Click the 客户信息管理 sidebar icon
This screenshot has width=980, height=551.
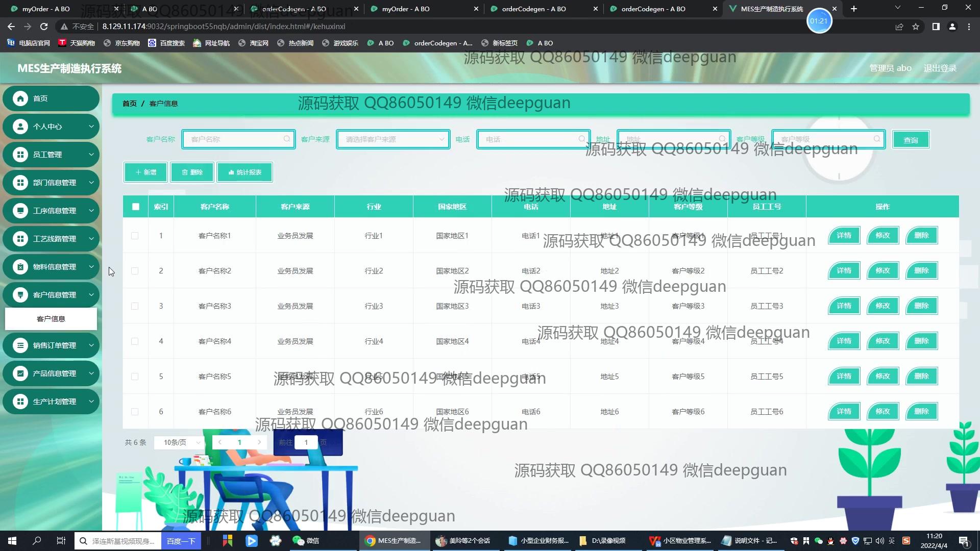tap(20, 294)
